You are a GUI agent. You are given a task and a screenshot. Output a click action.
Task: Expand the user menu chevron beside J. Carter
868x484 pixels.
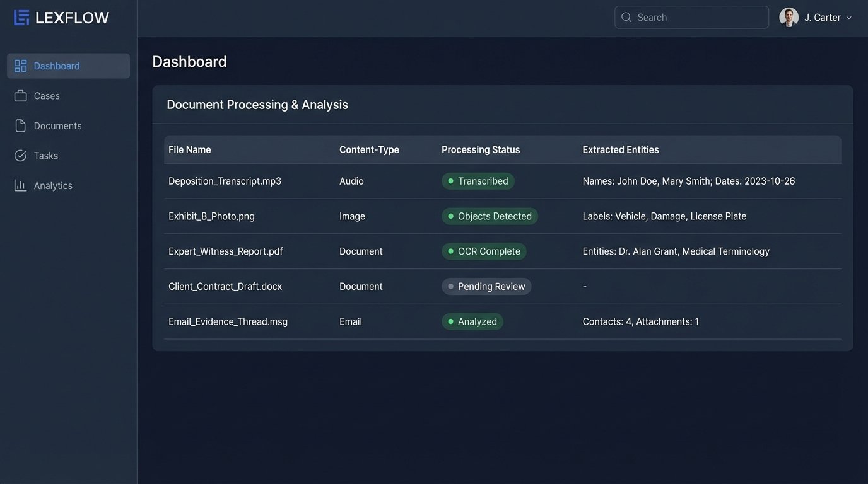click(x=849, y=18)
